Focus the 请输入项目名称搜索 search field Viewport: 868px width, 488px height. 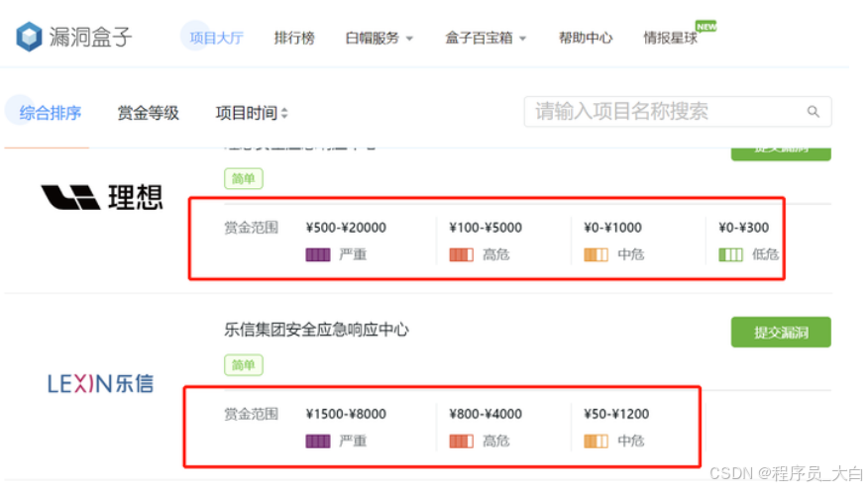tap(678, 112)
